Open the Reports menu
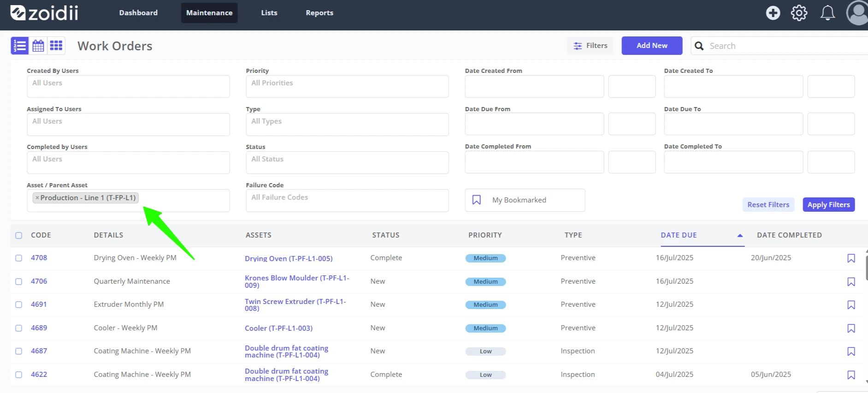The image size is (868, 393). [x=319, y=13]
